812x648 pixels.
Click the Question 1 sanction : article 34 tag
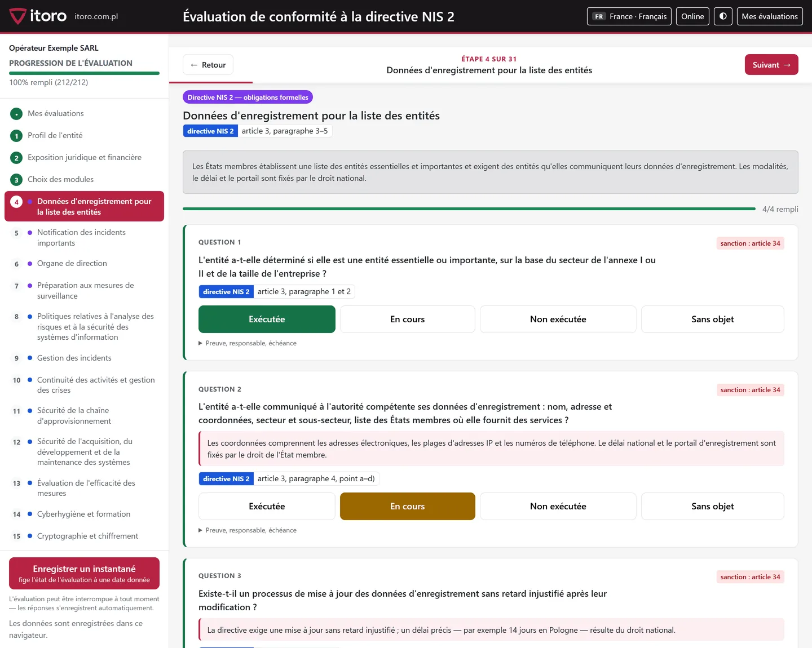(x=750, y=243)
